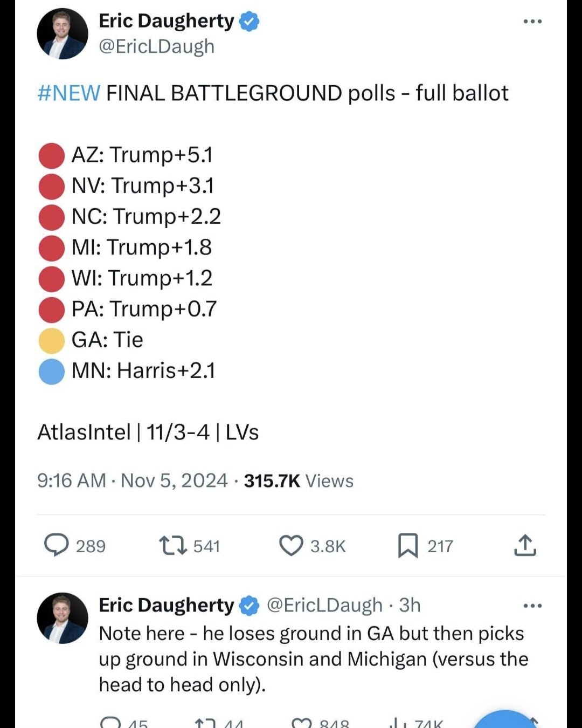Open the #NEW hashtag link
The image size is (582, 728).
click(x=69, y=93)
